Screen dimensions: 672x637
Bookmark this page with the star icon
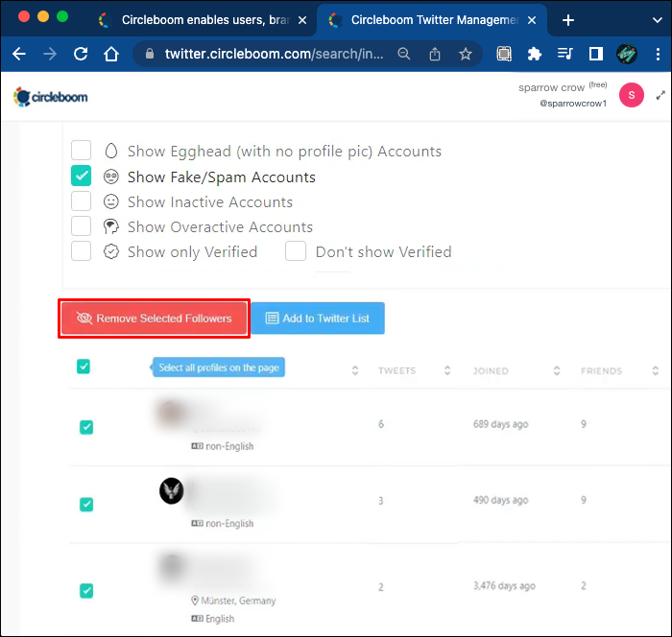(x=466, y=54)
